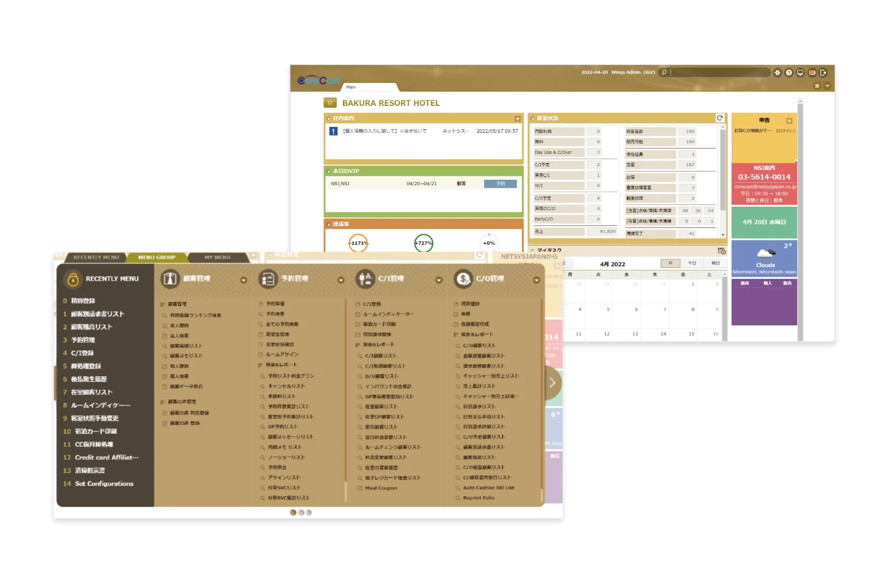Open settings gear icon in top bar
This screenshot has width=882, height=588.
tap(777, 73)
